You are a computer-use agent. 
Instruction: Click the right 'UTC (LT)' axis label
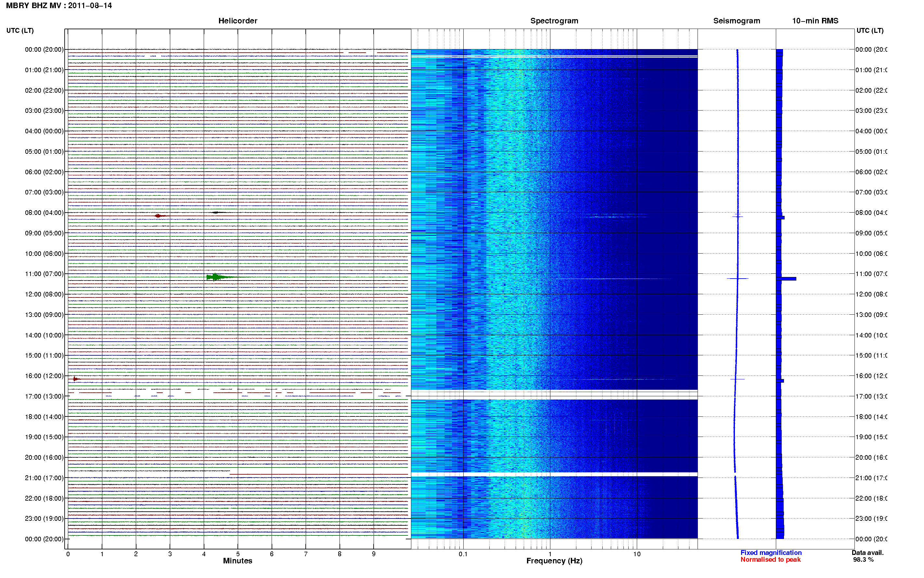870,31
